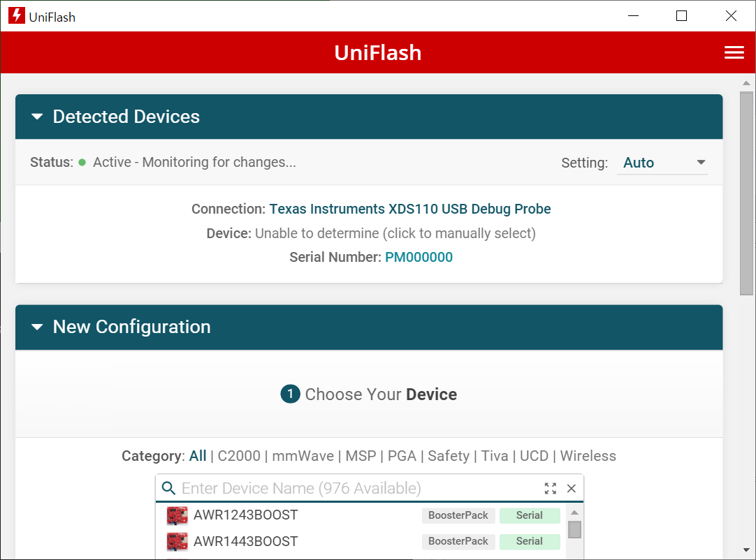This screenshot has height=560, width=756.
Task: Click the AWR1443BOOST board thumbnail
Action: coord(177,541)
